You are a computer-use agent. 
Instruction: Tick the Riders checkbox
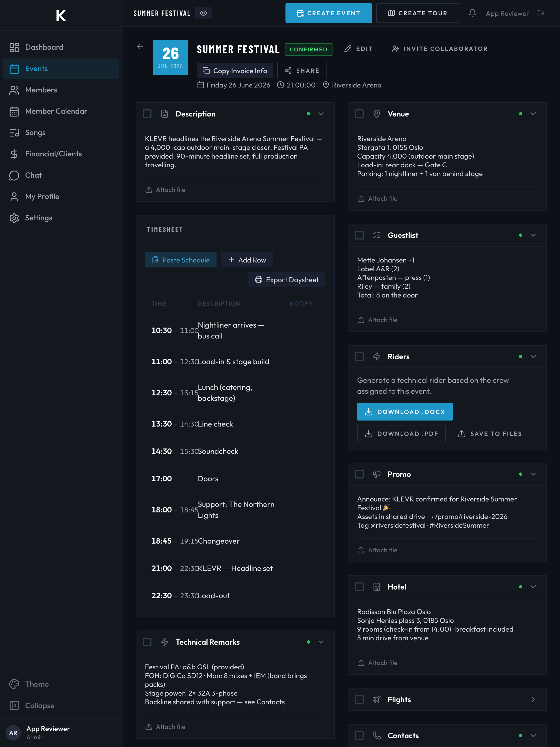tap(359, 357)
